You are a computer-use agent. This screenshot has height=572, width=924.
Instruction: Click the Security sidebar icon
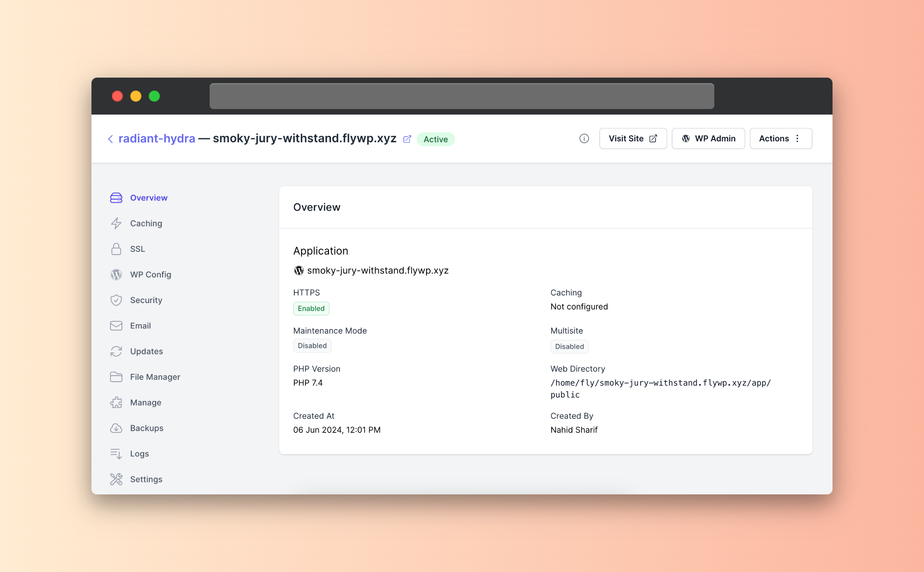(117, 299)
